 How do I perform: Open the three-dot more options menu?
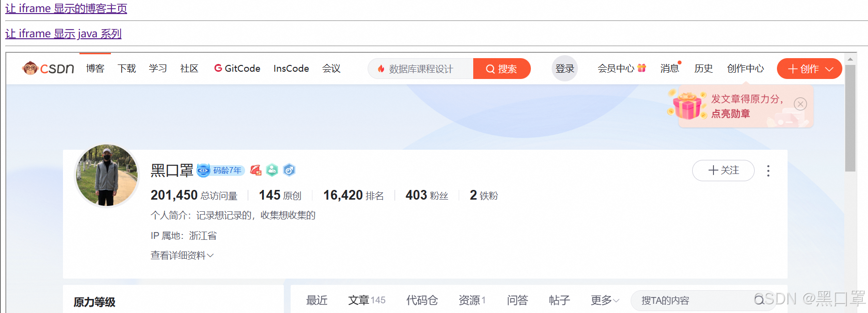768,171
